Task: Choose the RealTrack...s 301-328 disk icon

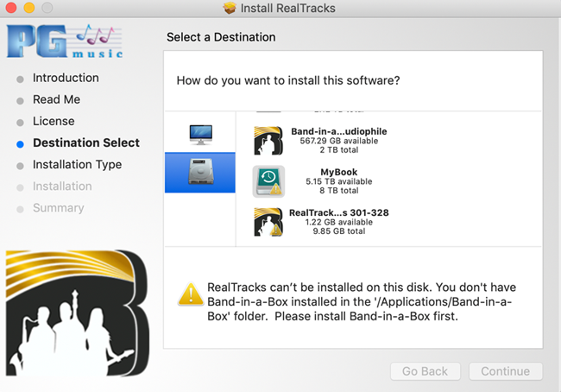Action: point(268,222)
